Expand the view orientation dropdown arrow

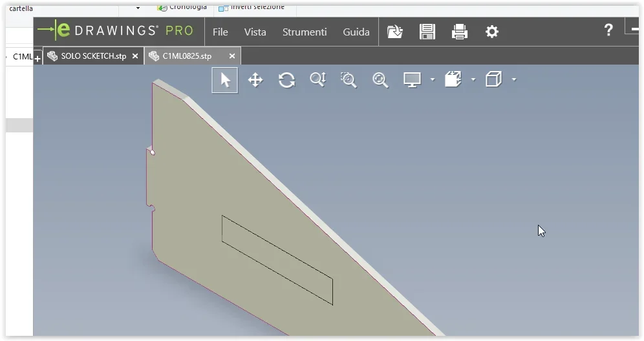coord(473,80)
